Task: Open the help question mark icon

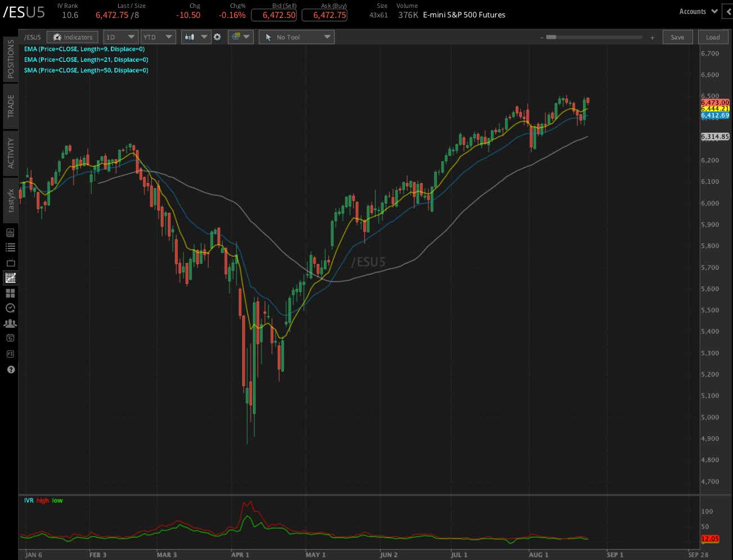Action: click(10, 369)
